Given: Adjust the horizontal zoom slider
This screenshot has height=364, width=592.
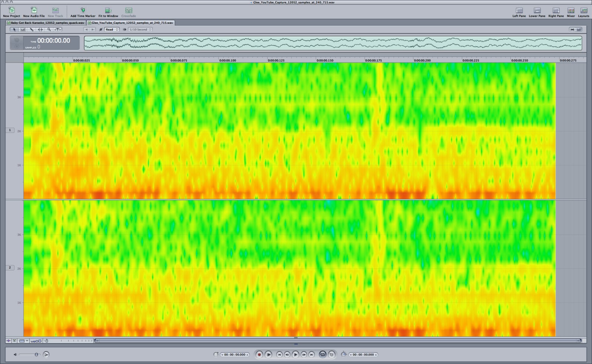Looking at the screenshot, I should pyautogui.click(x=68, y=341).
